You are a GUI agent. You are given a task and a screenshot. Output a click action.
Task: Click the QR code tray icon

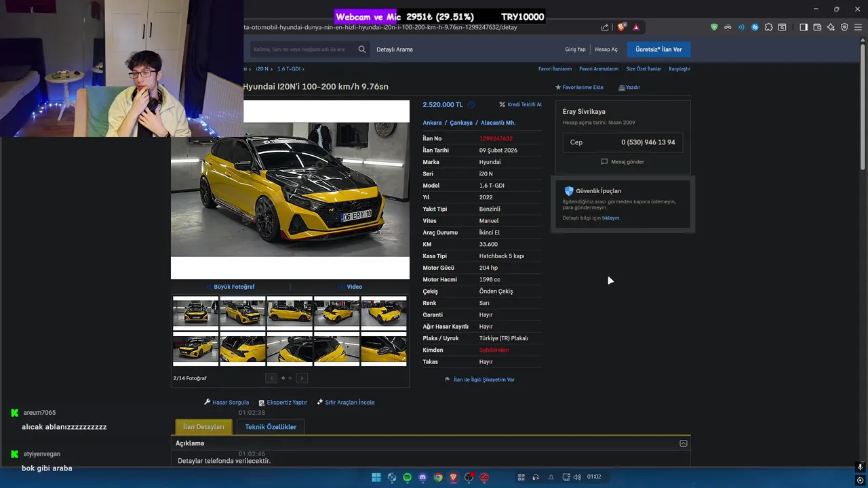pos(521,477)
